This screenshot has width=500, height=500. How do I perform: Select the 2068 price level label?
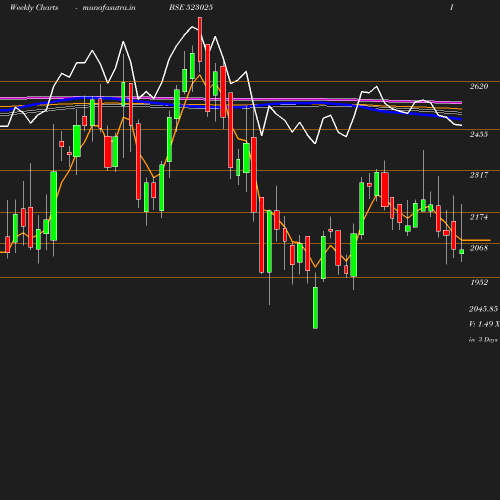click(479, 248)
